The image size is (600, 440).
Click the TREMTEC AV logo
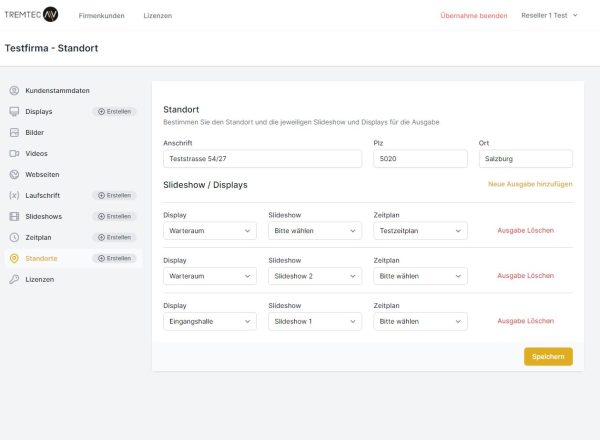31,15
